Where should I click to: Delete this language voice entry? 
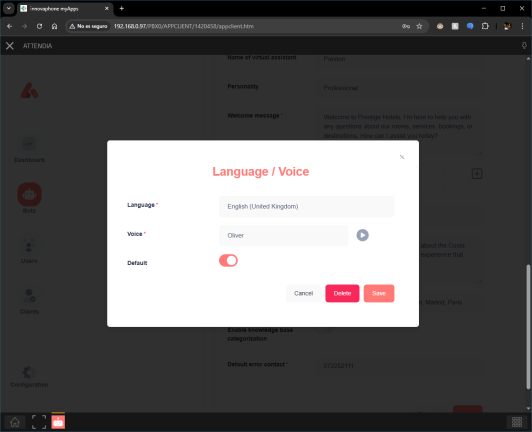point(342,293)
